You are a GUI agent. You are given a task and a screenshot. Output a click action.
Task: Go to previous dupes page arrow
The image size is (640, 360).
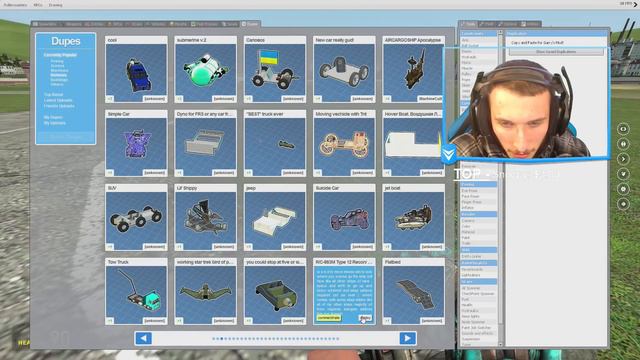tap(143, 338)
